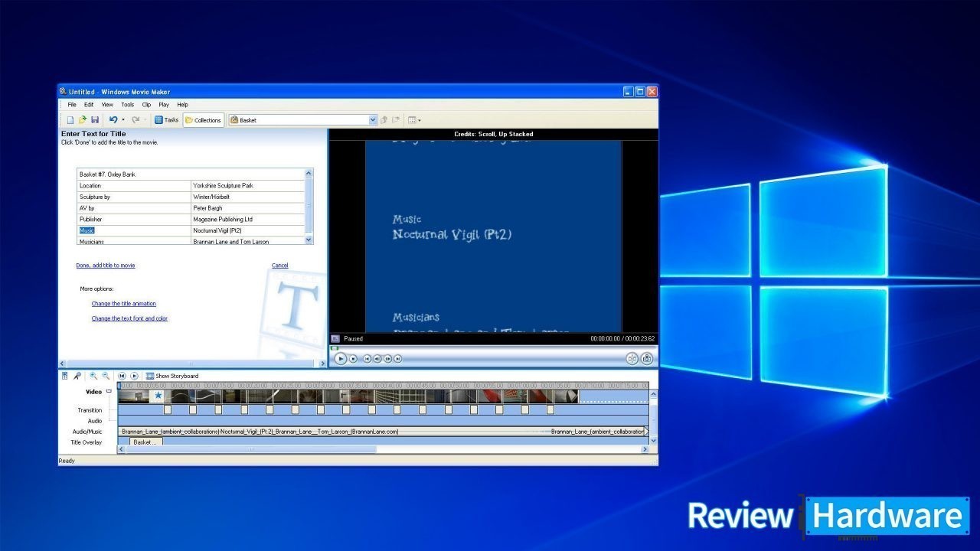Image resolution: width=980 pixels, height=551 pixels.
Task: Expand the Basket collection dropdown
Action: (x=373, y=120)
